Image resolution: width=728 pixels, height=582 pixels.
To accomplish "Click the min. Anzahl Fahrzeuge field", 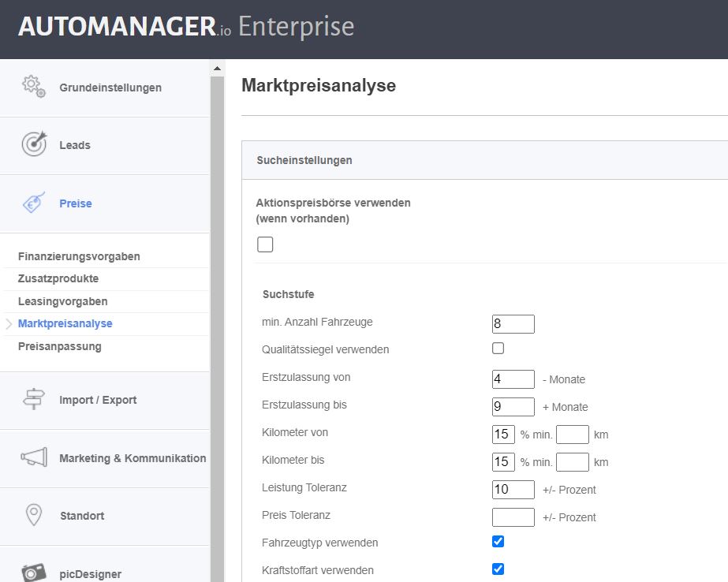I will tap(513, 323).
